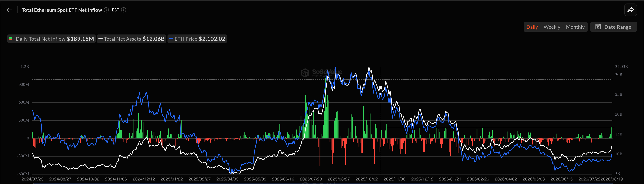Click the 2024/07/23 x-axis date label
Image resolution: width=644 pixels, height=184 pixels.
pyautogui.click(x=33, y=179)
